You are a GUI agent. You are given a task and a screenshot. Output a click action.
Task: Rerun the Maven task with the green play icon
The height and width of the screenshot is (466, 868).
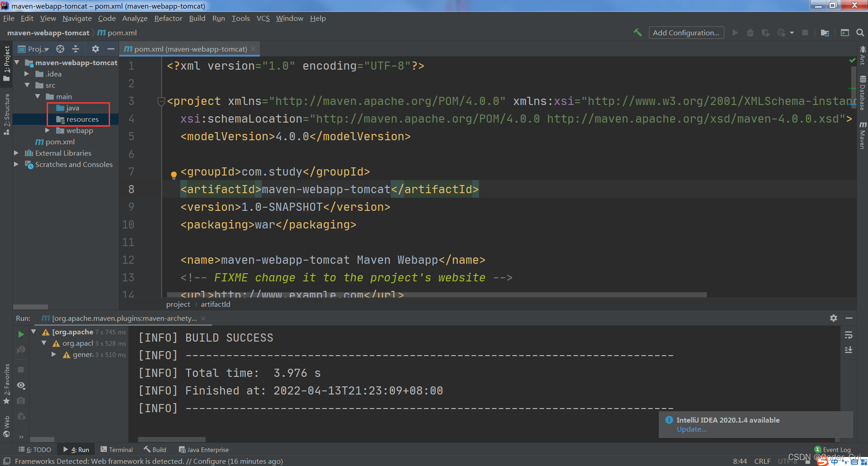coord(21,334)
